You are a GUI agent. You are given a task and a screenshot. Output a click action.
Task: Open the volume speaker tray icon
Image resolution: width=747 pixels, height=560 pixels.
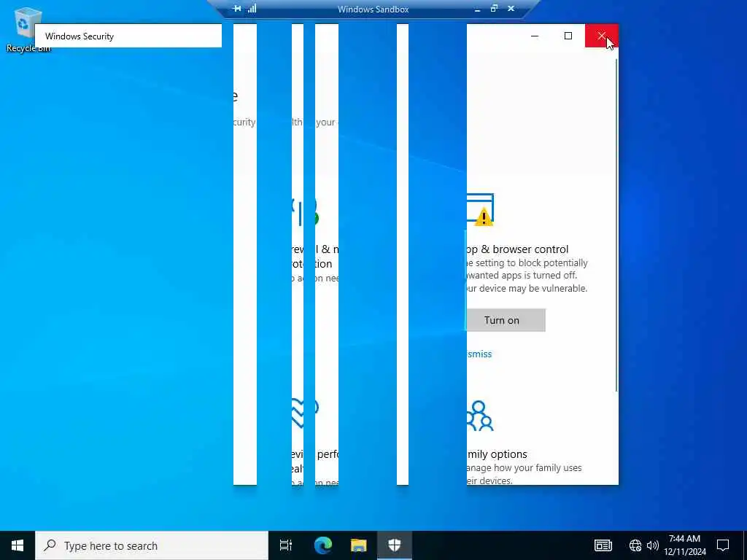(x=652, y=545)
